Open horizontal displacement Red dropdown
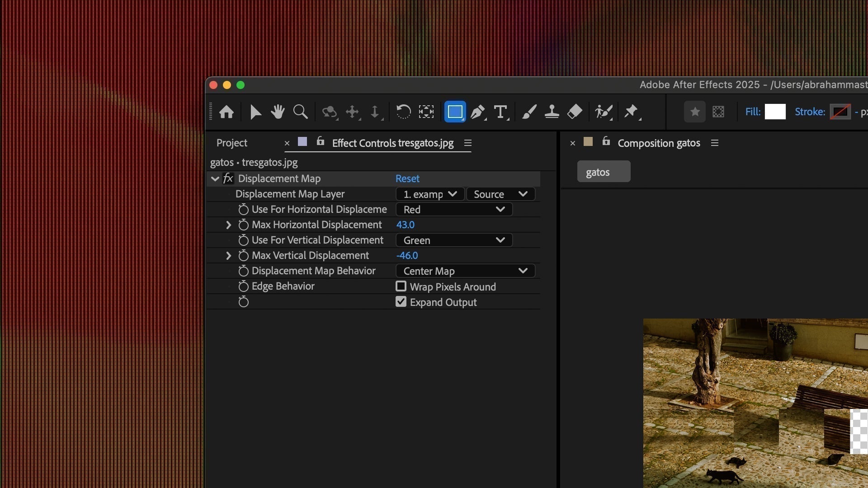Viewport: 868px width, 488px height. [x=454, y=209]
